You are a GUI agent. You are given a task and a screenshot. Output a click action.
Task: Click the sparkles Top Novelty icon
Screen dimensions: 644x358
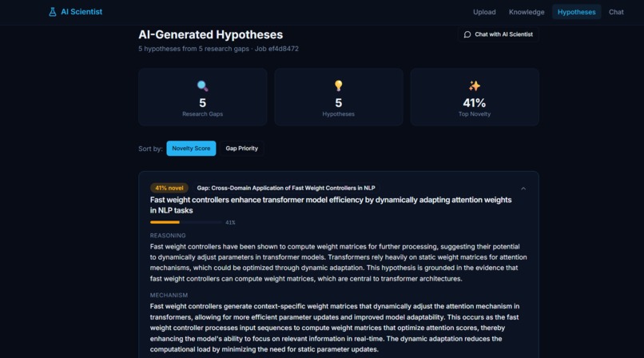point(475,86)
